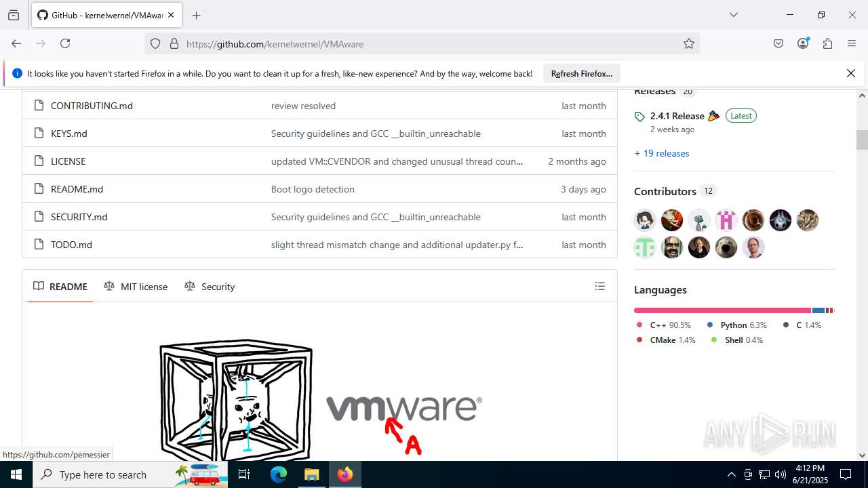Open Task View on the taskbar
Image resolution: width=868 pixels, height=488 pixels.
[245, 474]
